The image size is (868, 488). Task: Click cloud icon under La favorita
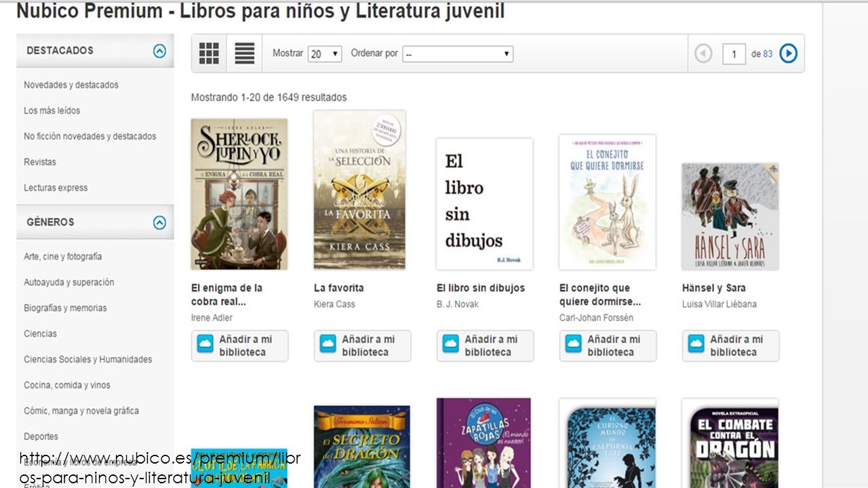click(328, 344)
